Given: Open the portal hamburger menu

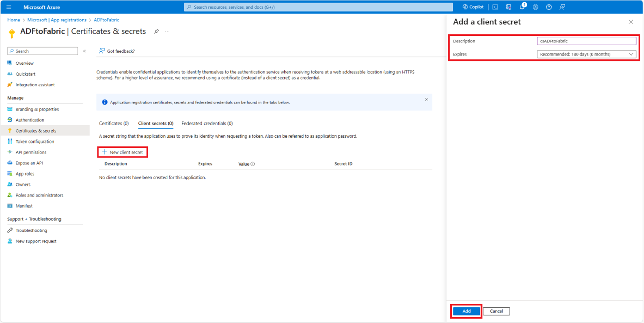Looking at the screenshot, I should click(9, 7).
